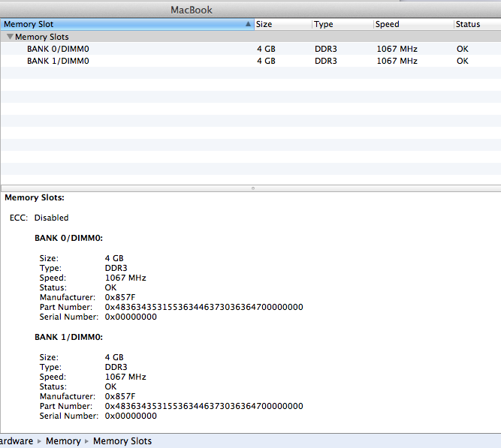Viewport: 501px width, 448px height.
Task: Open Memory in the path bar
Action: point(63,441)
